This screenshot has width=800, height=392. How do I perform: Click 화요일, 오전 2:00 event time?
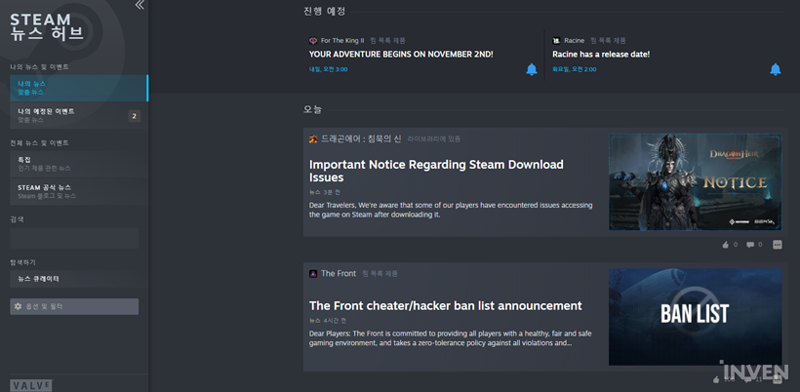[x=574, y=69]
